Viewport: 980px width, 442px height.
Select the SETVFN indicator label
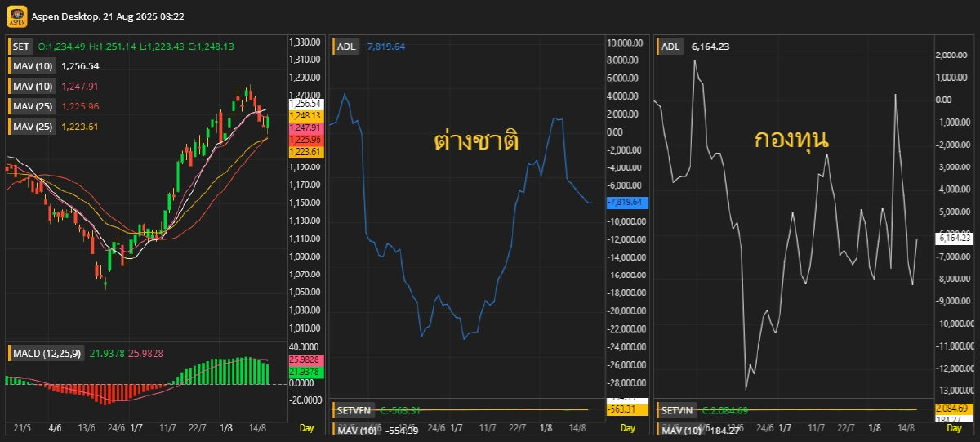click(356, 410)
